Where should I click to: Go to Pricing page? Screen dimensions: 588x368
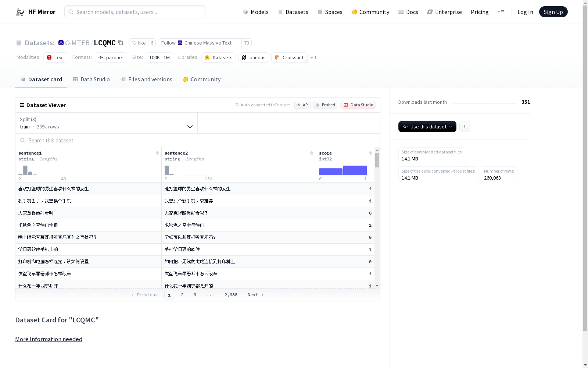coord(480,12)
